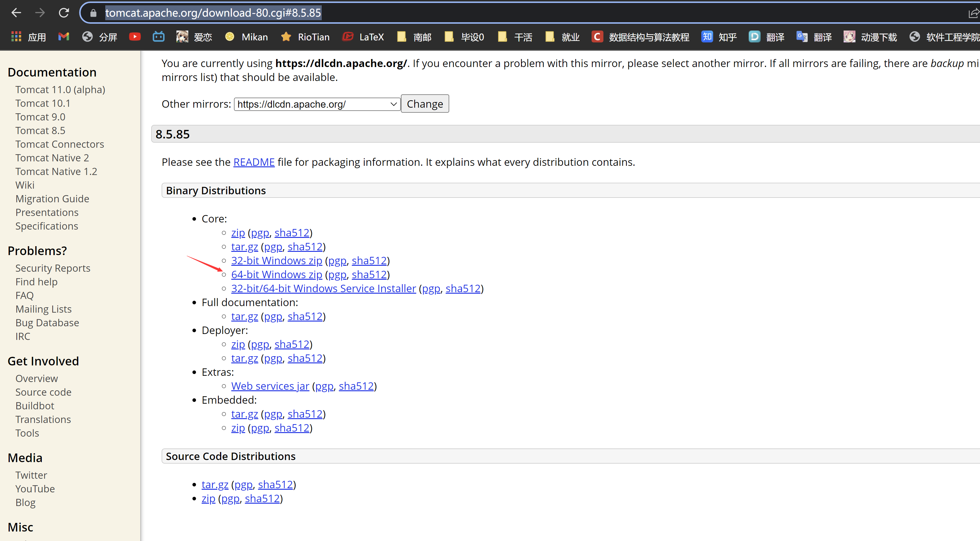Click the padlock site info icon

click(x=93, y=13)
